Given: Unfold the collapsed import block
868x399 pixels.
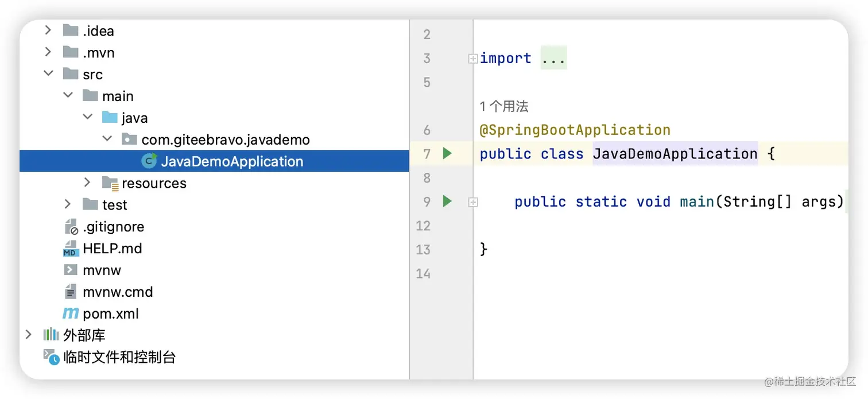Looking at the screenshot, I should [x=473, y=58].
